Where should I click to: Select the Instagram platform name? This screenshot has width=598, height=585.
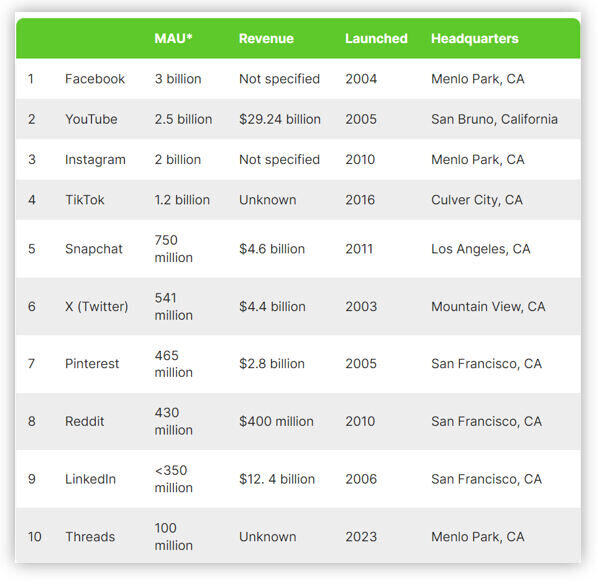(95, 160)
